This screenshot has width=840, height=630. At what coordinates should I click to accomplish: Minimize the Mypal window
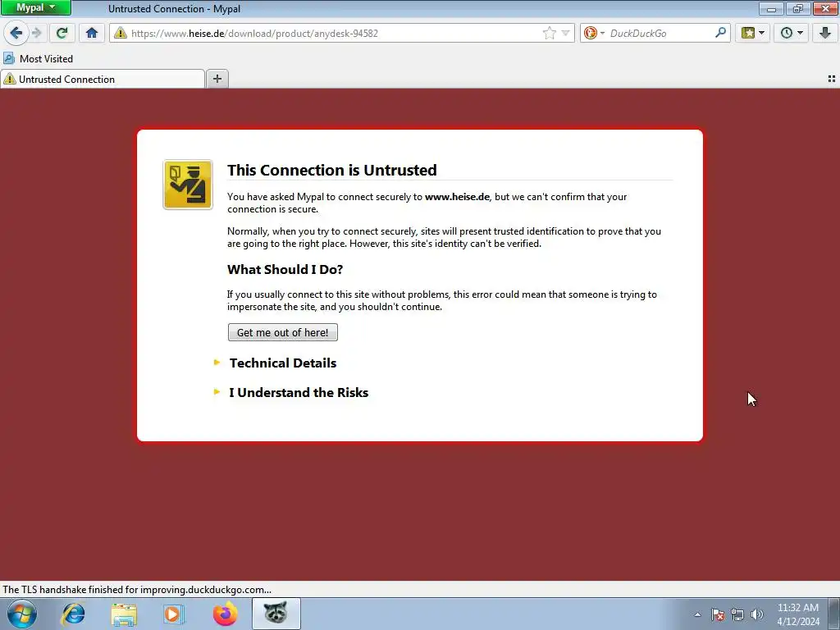pyautogui.click(x=771, y=8)
